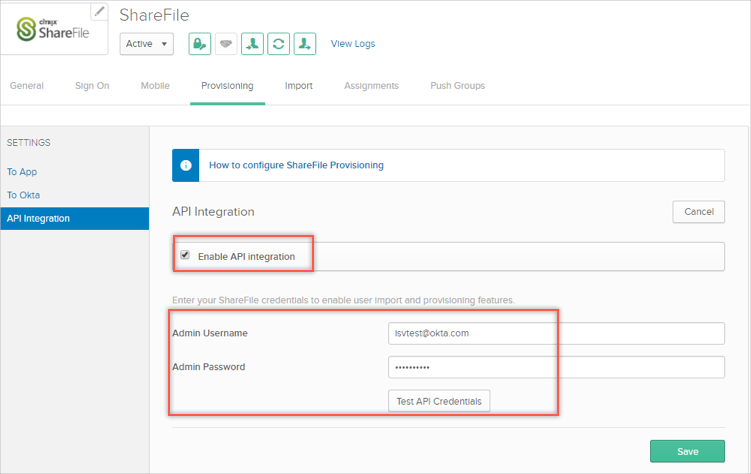Image resolution: width=751 pixels, height=474 pixels.
Task: Switch to the Import tab
Action: point(298,86)
